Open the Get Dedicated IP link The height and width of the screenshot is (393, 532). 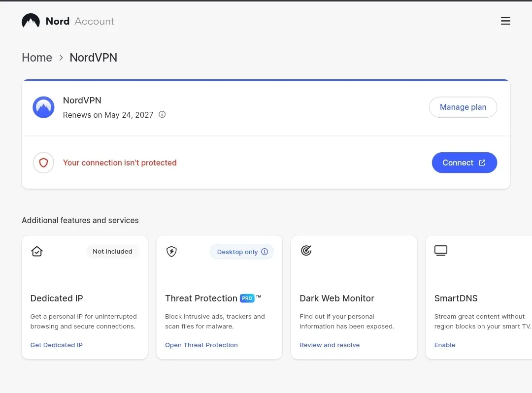tap(56, 345)
